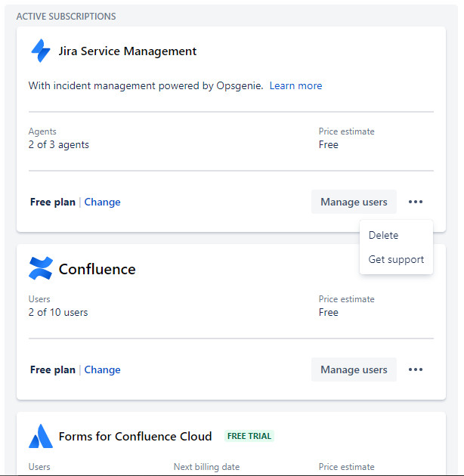Click the Free plan text in Confluence card
The height and width of the screenshot is (476, 464).
point(53,369)
